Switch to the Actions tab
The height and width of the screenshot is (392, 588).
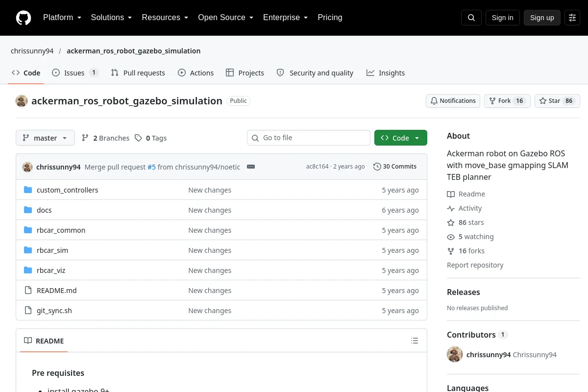(196, 73)
